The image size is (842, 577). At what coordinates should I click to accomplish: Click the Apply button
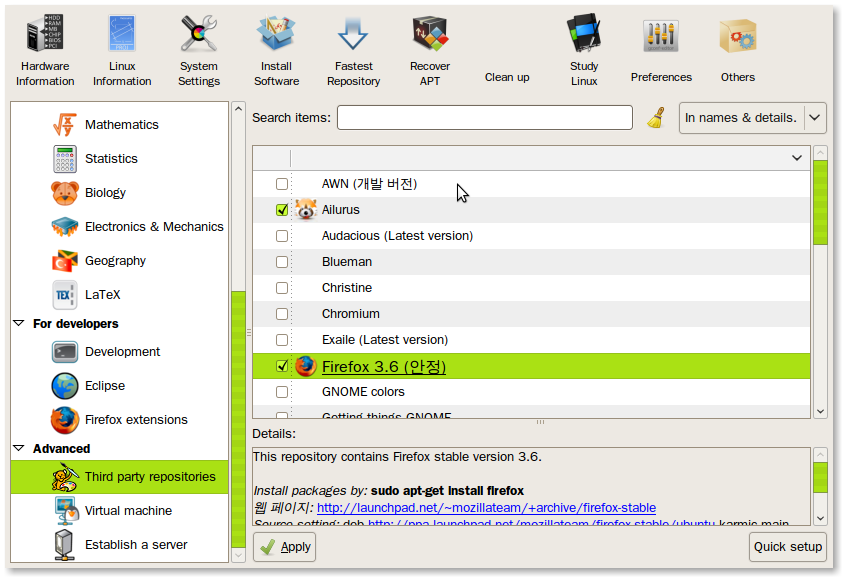pos(284,547)
